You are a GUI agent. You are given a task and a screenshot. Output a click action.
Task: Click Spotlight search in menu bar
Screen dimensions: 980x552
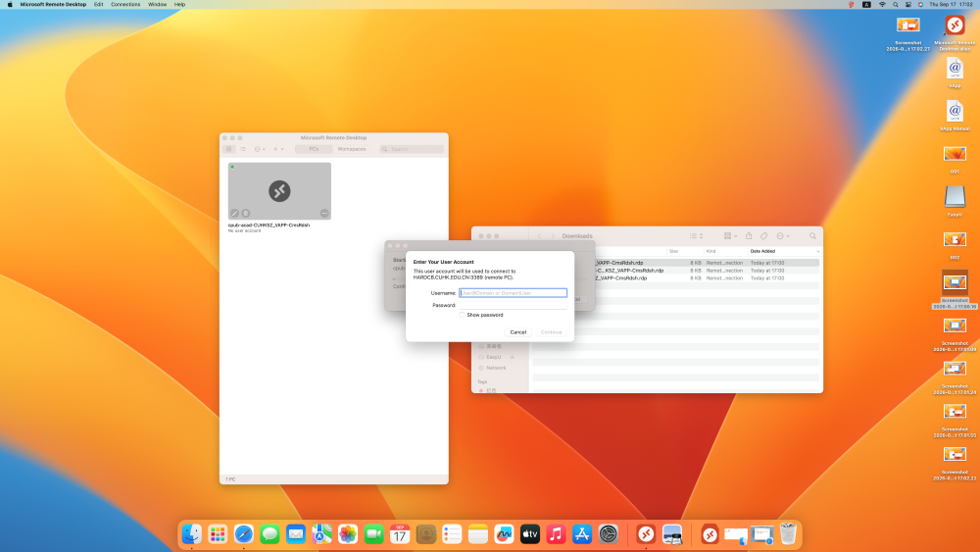click(x=896, y=4)
